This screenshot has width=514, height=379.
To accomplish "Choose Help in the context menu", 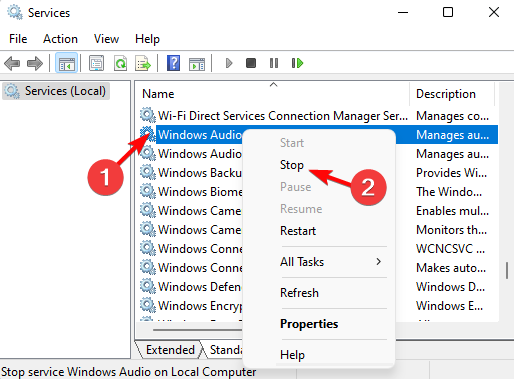I will pos(292,355).
